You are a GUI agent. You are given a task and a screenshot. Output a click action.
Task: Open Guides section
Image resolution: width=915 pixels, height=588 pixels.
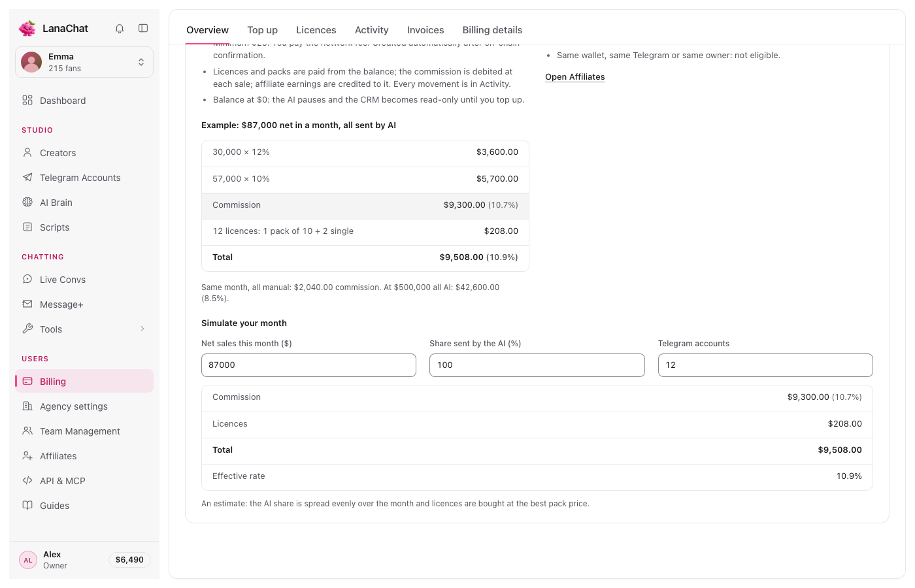click(x=84, y=506)
